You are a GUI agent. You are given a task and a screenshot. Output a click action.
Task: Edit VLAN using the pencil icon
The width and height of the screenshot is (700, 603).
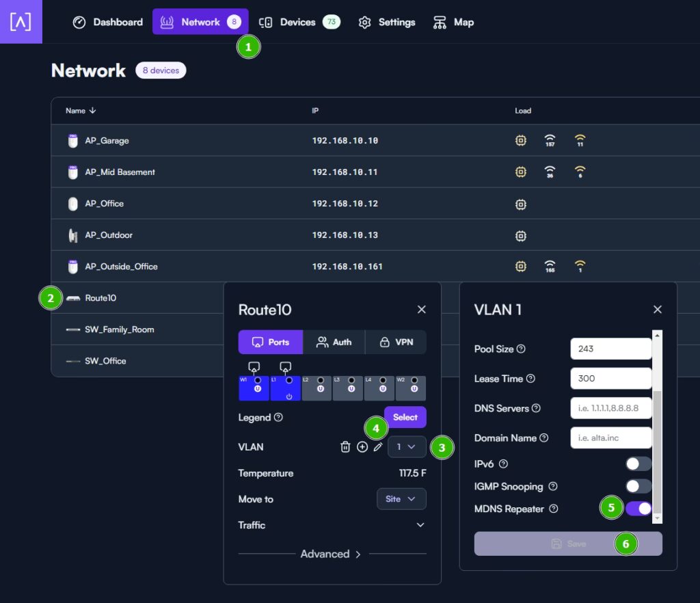(x=378, y=447)
